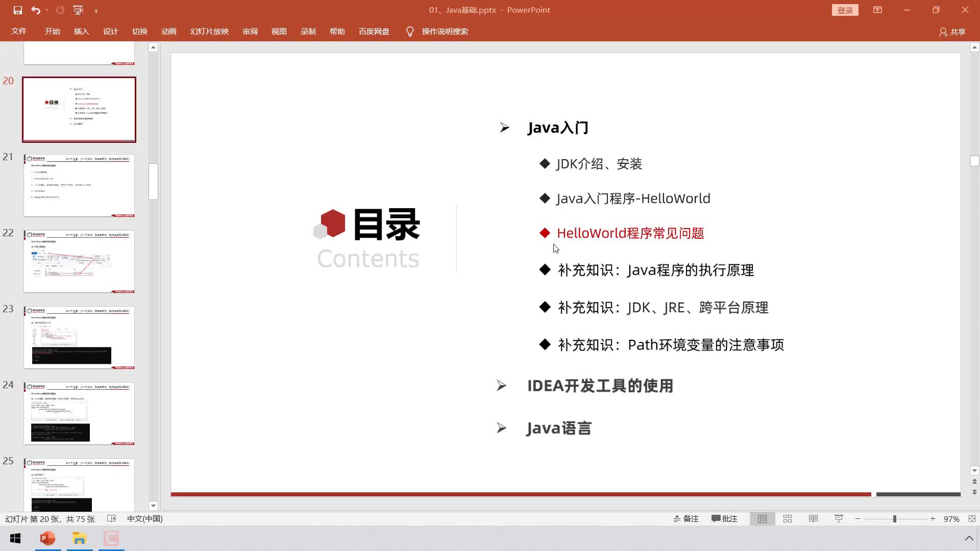This screenshot has width=980, height=551.
Task: Switch to the 插入 ribbon tab
Action: tap(81, 32)
